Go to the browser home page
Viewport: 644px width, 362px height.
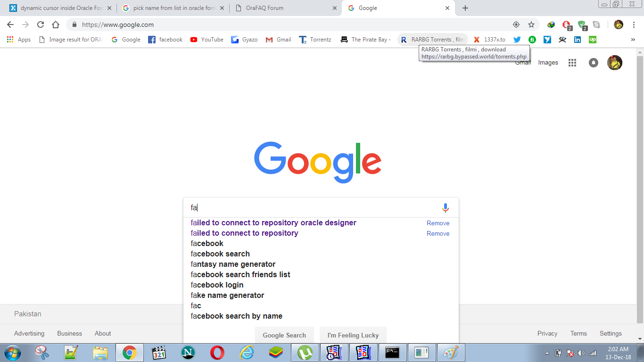coord(56,25)
